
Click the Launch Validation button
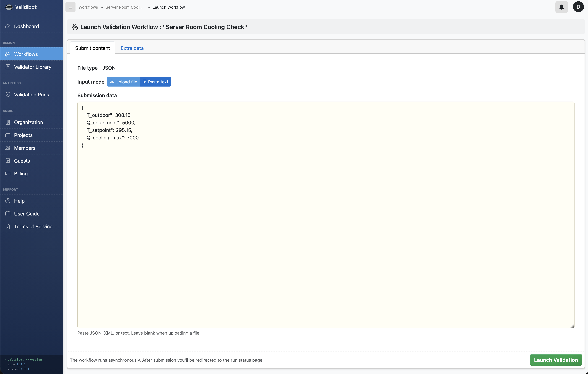click(x=556, y=360)
